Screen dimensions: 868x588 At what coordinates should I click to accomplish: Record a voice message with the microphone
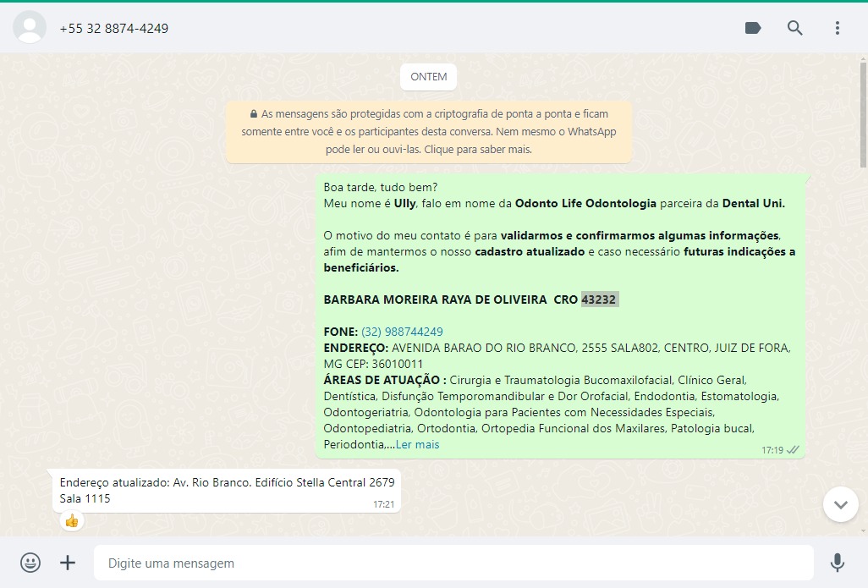click(837, 563)
